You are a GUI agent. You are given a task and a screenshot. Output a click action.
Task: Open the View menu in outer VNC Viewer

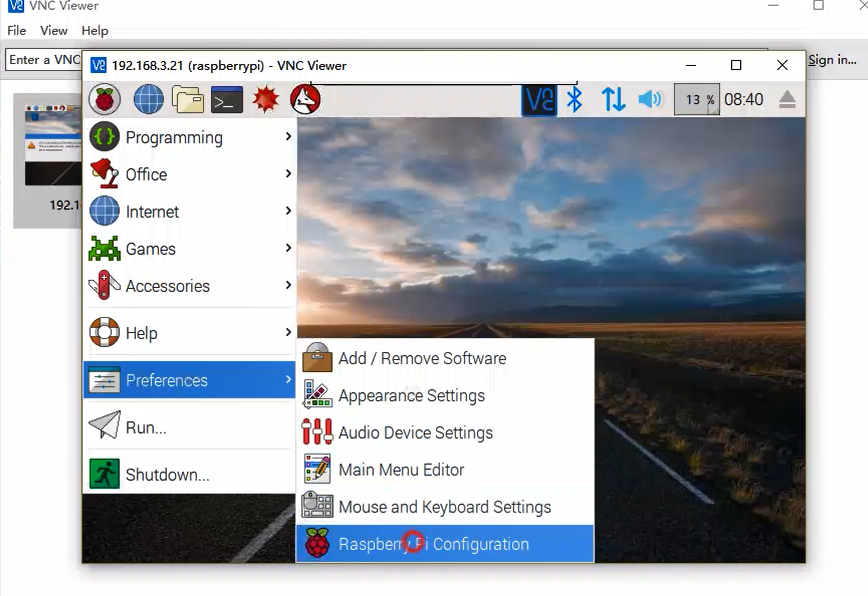pyautogui.click(x=54, y=30)
